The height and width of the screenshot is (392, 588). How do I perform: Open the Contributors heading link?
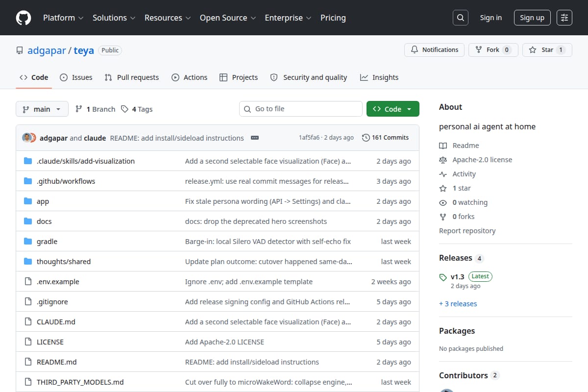pyautogui.click(x=469, y=375)
